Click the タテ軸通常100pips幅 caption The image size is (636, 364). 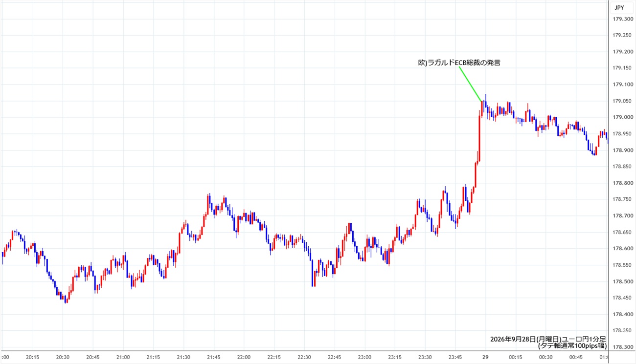[572, 346]
